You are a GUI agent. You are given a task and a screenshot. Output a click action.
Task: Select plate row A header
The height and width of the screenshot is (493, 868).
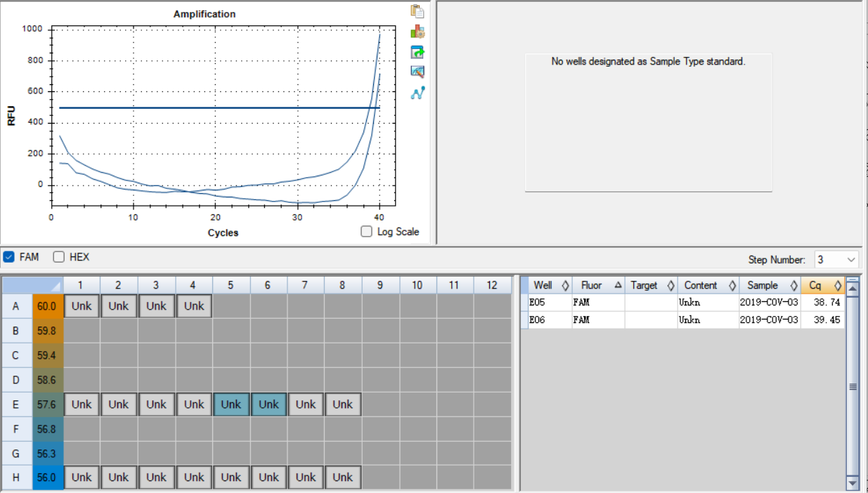click(16, 306)
